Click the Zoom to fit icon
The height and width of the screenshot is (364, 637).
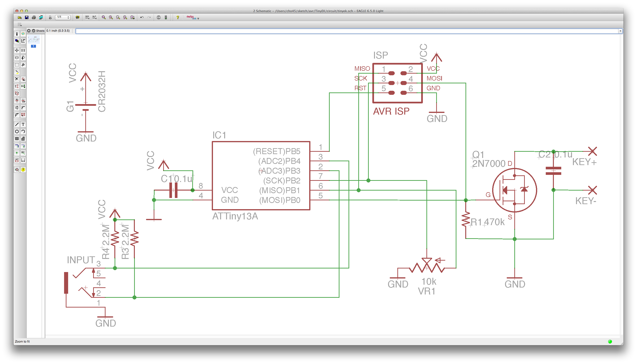[x=103, y=17]
